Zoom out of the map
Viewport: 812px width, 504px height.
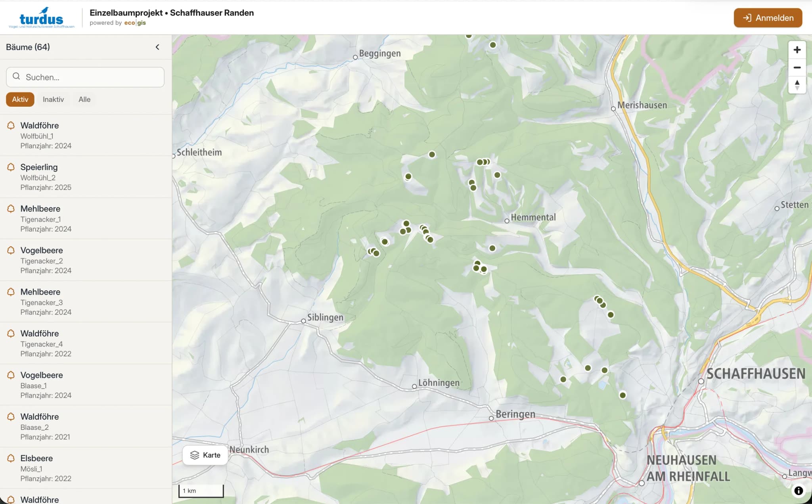tap(797, 67)
